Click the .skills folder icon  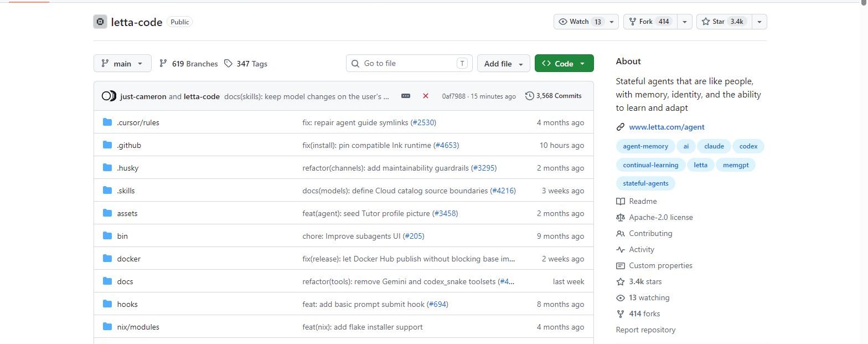[x=107, y=191]
